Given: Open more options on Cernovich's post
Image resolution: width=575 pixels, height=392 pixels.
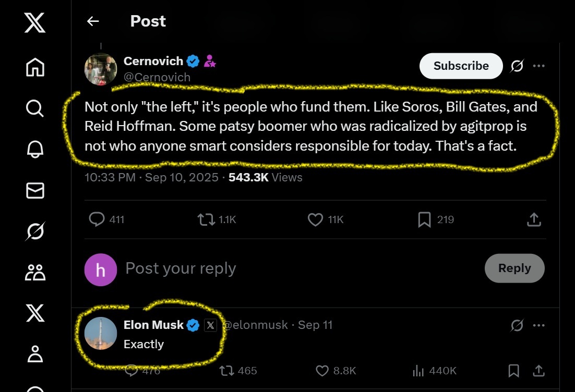Looking at the screenshot, I should pos(539,66).
